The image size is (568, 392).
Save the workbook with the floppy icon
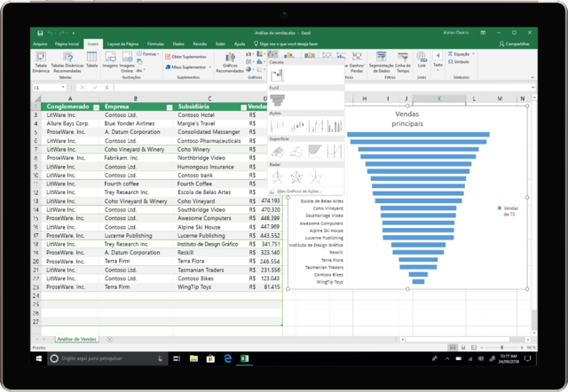(40, 33)
